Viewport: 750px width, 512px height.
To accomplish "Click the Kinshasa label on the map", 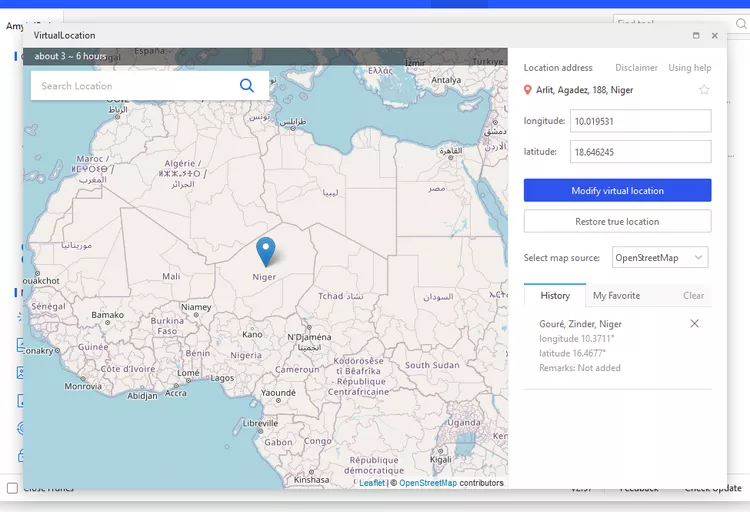I will pos(311,479).
